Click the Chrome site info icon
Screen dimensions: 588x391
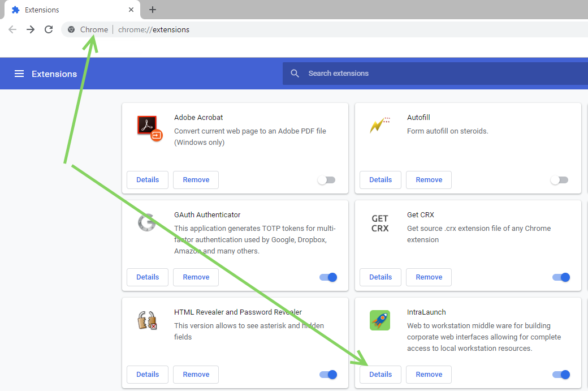tap(71, 29)
